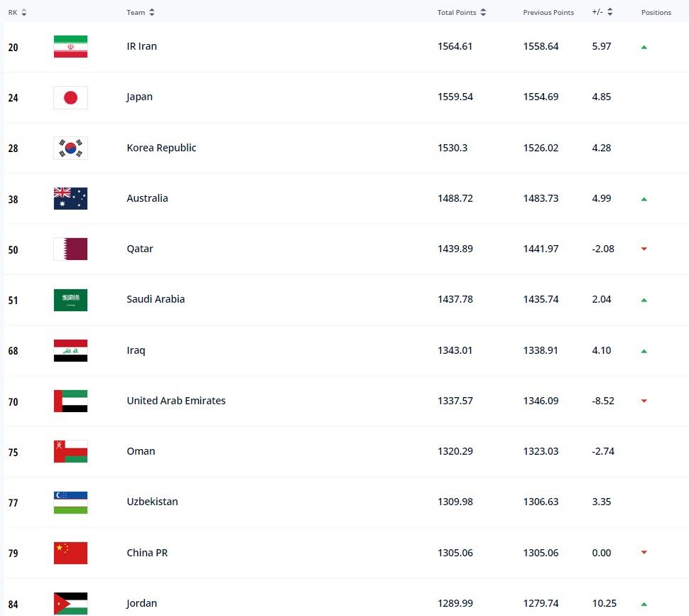Viewport: 689px width, 616px height.
Task: Sort by Total Points column
Action: (x=483, y=11)
